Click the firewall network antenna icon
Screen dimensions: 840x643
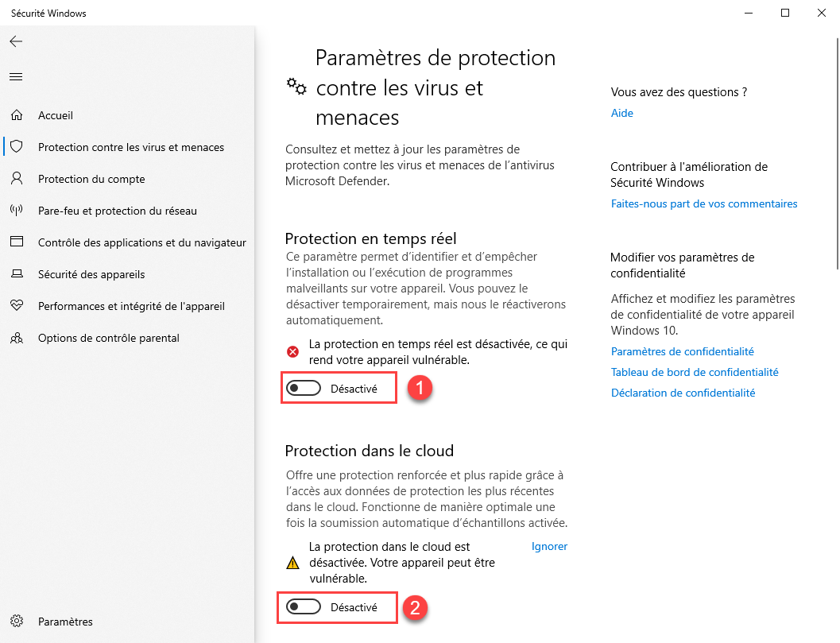(x=17, y=210)
